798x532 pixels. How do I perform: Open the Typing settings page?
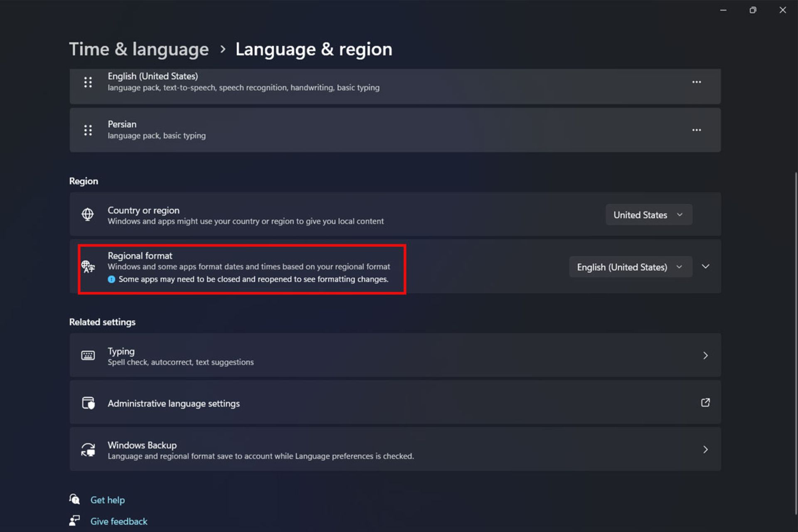(x=395, y=355)
